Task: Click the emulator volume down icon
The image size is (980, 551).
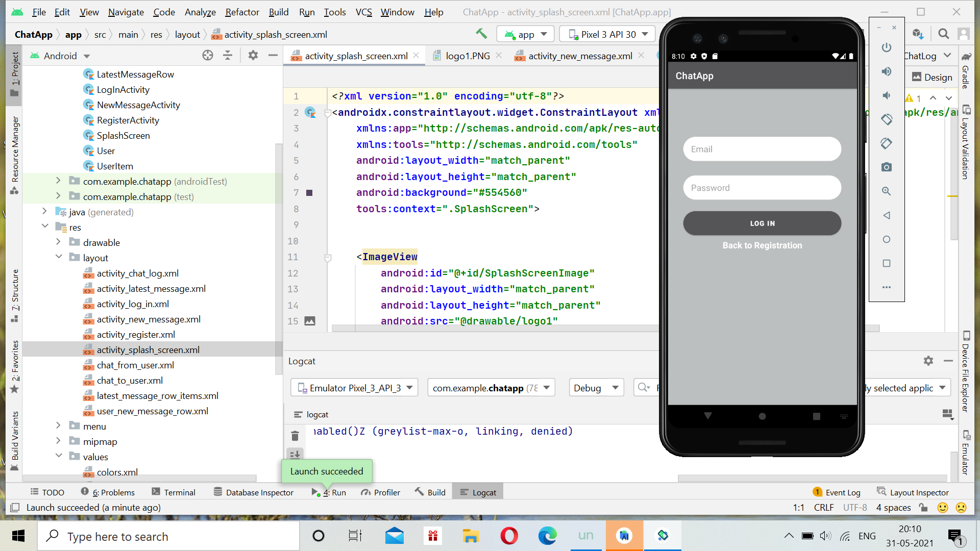Action: point(887,95)
